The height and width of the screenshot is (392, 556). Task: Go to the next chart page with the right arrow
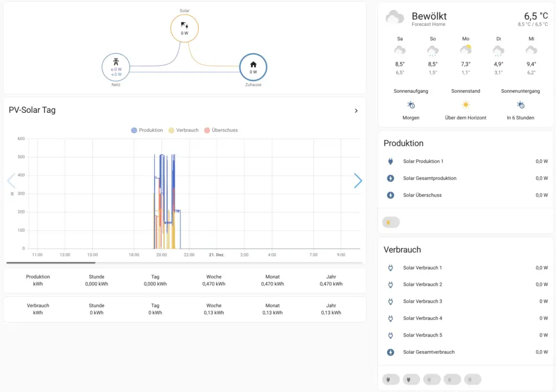[x=358, y=181]
